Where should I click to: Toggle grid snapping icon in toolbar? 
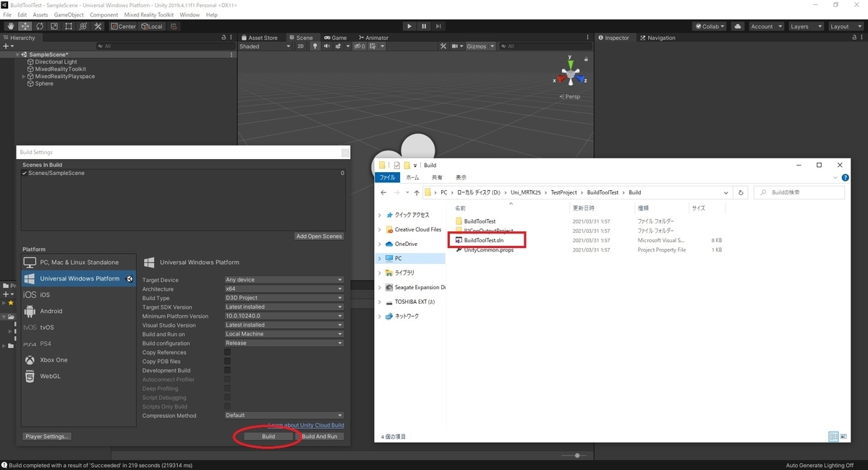(x=174, y=26)
